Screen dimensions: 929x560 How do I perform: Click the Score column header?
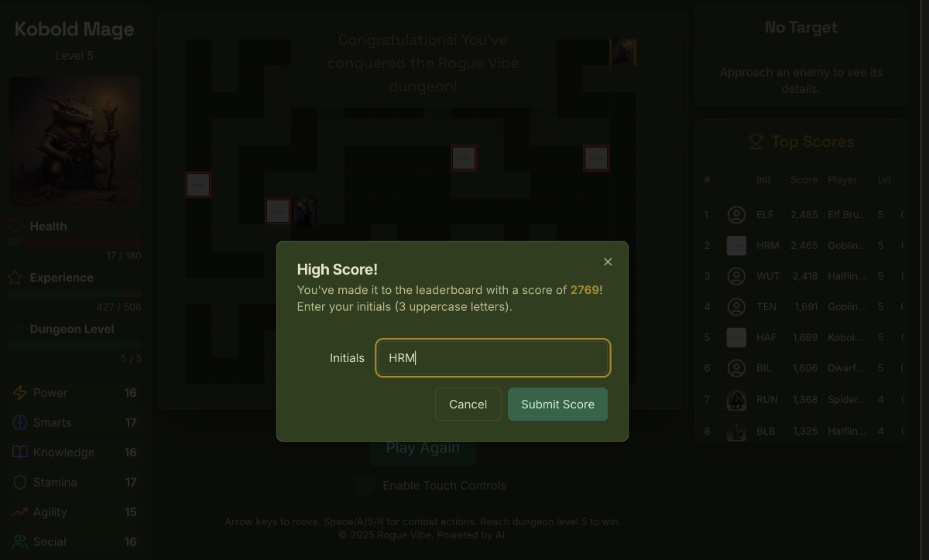pos(804,179)
